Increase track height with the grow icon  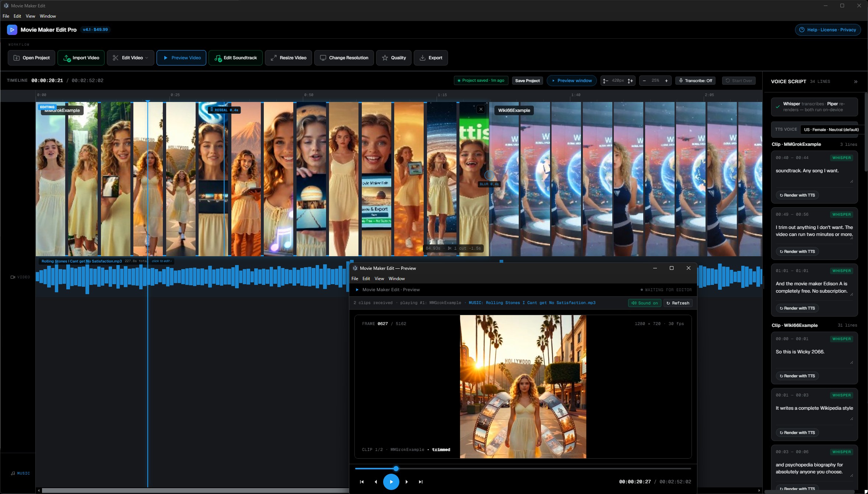630,81
